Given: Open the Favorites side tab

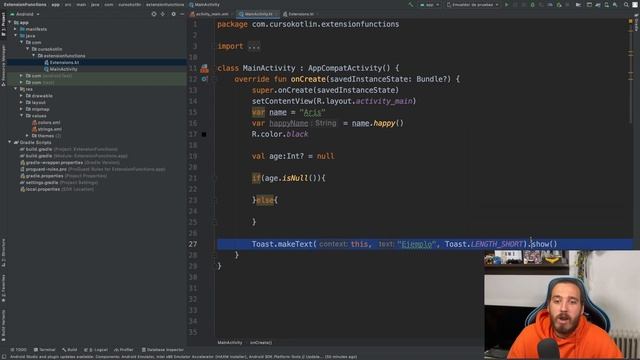Looking at the screenshot, I should click(x=3, y=288).
